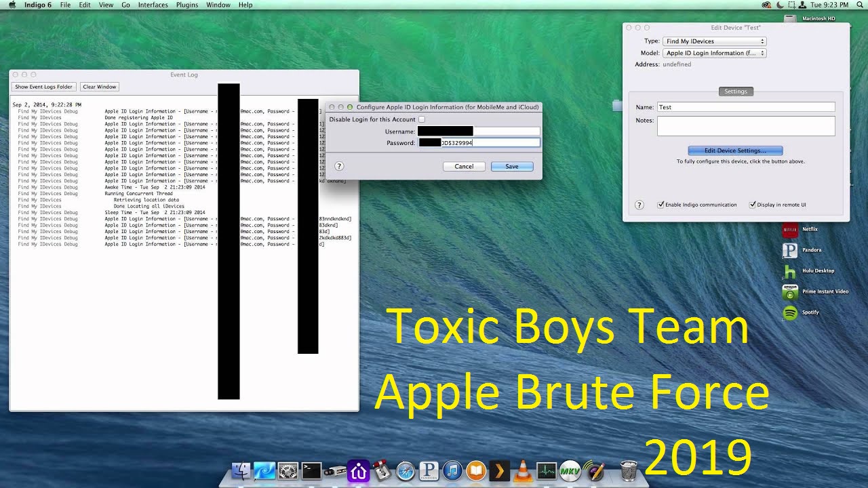868x488 pixels.
Task: Open Pandora desktop shortcut
Action: click(x=790, y=250)
